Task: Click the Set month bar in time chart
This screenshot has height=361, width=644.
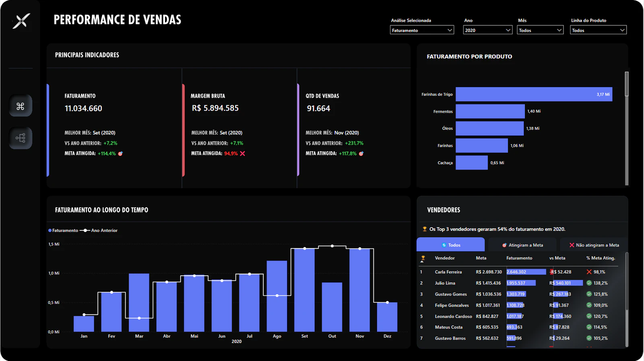Action: 305,290
